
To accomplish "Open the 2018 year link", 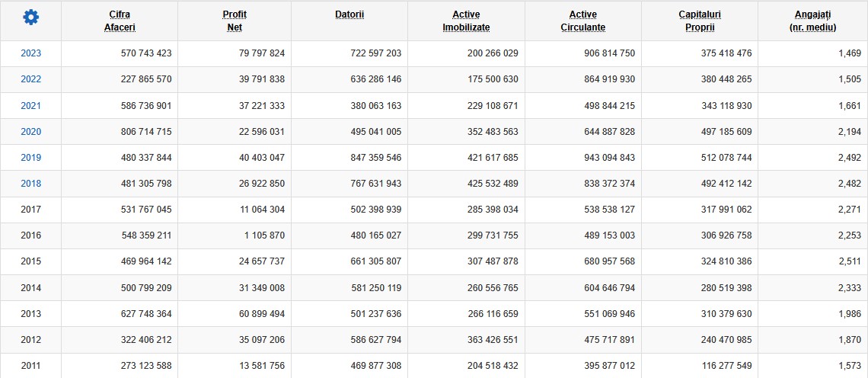I will pyautogui.click(x=30, y=184).
